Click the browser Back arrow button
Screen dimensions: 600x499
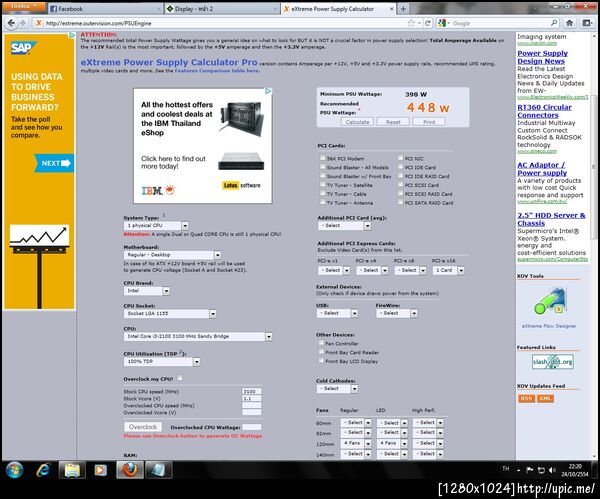[x=11, y=23]
